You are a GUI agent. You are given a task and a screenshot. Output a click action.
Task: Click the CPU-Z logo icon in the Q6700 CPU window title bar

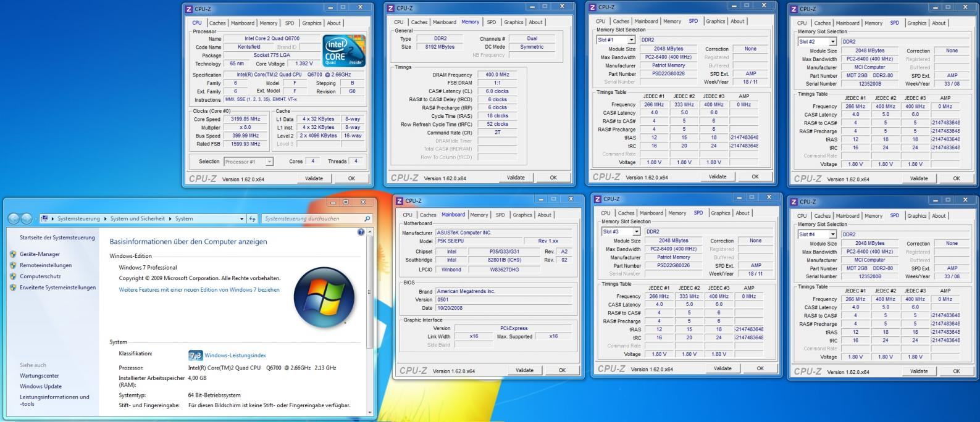188,9
